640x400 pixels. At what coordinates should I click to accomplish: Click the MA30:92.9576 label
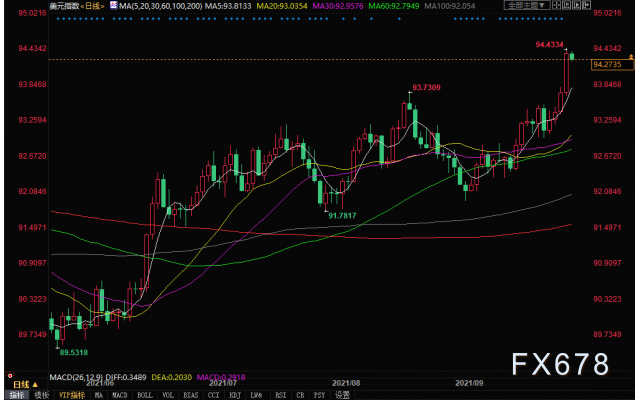pyautogui.click(x=338, y=6)
